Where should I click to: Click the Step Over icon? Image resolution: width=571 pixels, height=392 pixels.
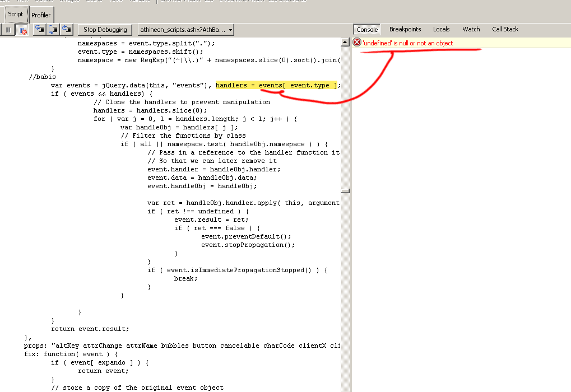click(x=53, y=30)
